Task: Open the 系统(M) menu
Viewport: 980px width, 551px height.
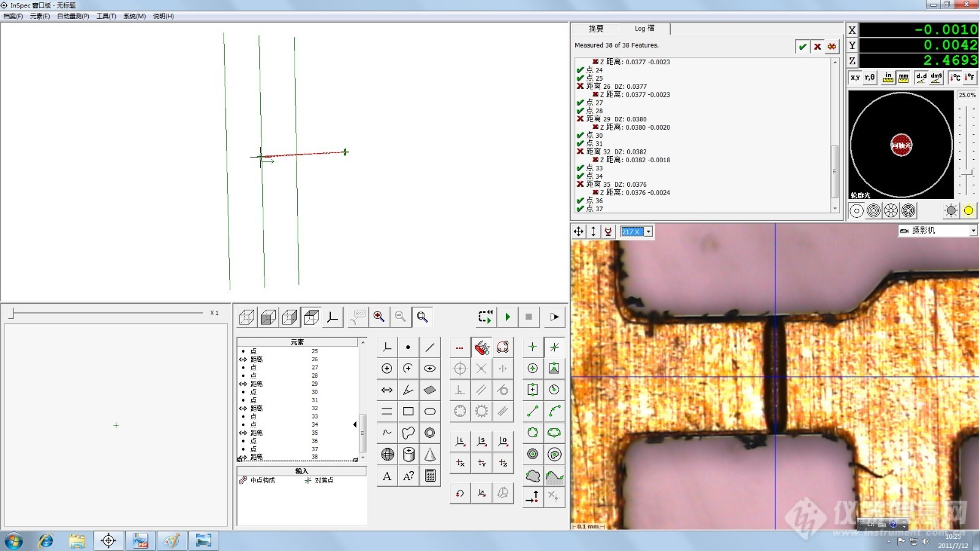Action: pos(135,17)
